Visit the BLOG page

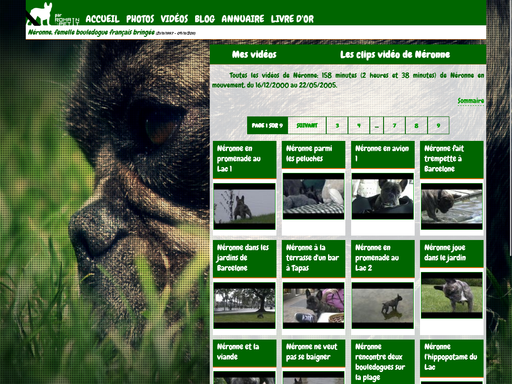pos(205,19)
